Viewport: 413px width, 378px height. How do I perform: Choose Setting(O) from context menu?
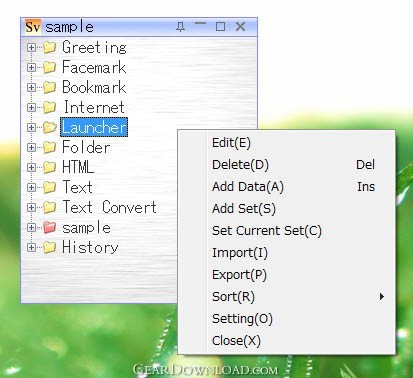[287, 319]
